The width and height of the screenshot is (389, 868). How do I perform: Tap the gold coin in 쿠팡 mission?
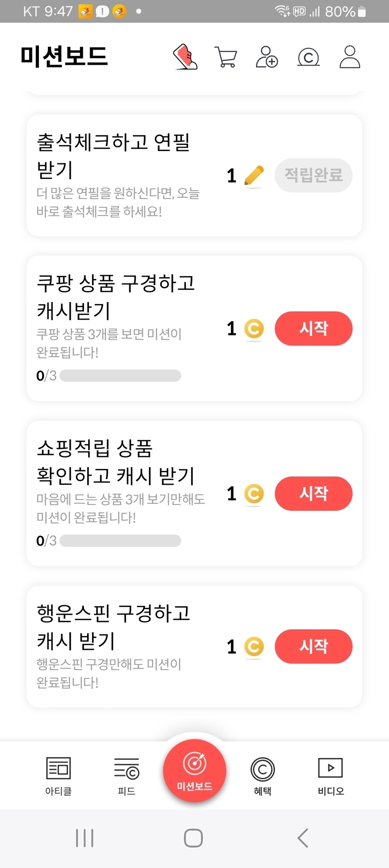point(254,329)
